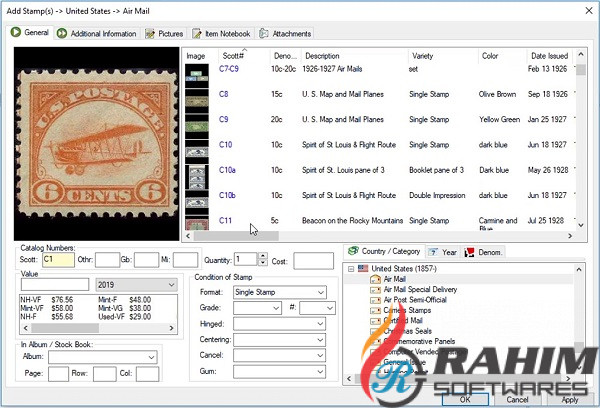Click the Scott catalog number field
The height and width of the screenshot is (408, 600).
coord(57,260)
